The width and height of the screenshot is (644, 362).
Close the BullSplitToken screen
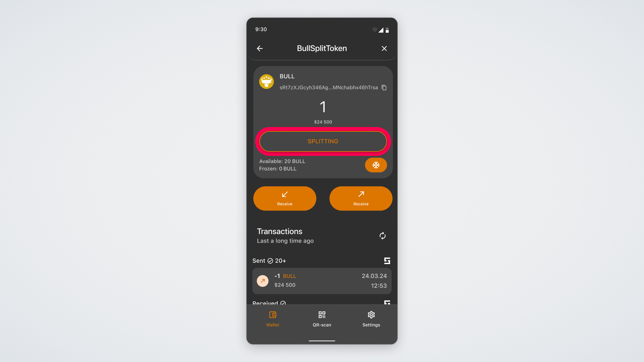point(384,49)
